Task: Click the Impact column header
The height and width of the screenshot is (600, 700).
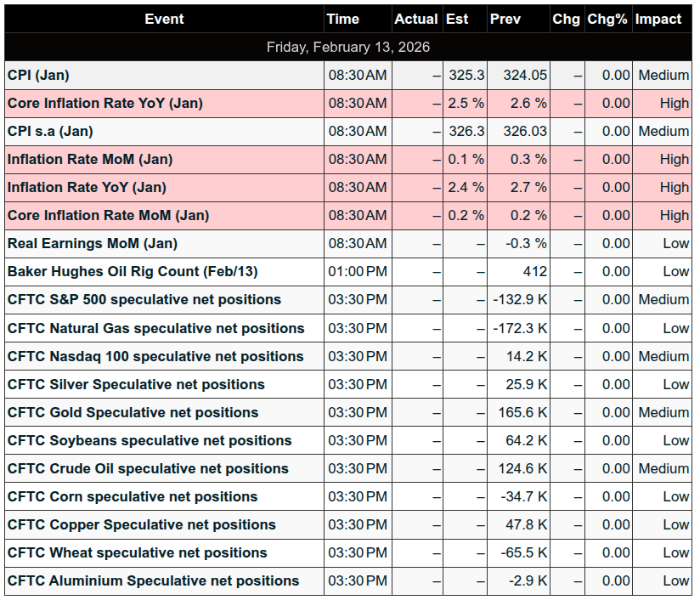Action: tap(658, 19)
